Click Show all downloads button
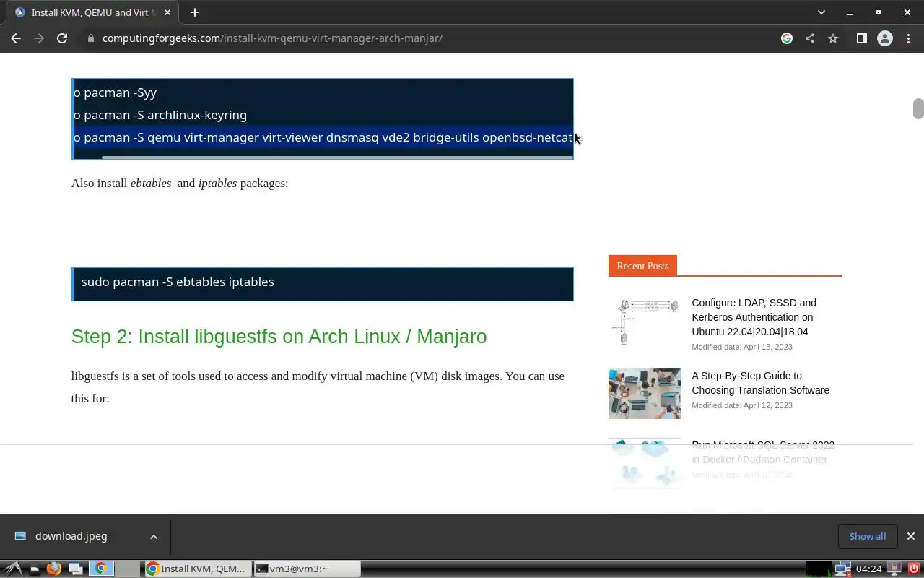 pos(868,536)
